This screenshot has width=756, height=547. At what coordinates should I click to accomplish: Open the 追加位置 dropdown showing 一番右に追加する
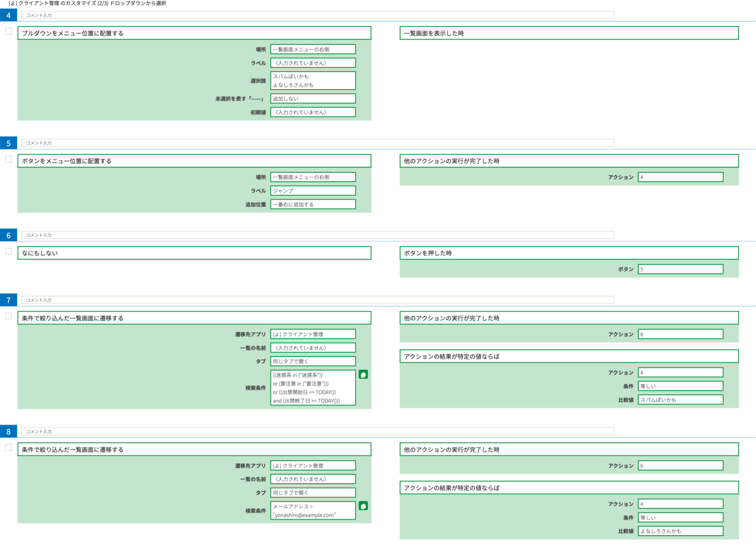(313, 205)
